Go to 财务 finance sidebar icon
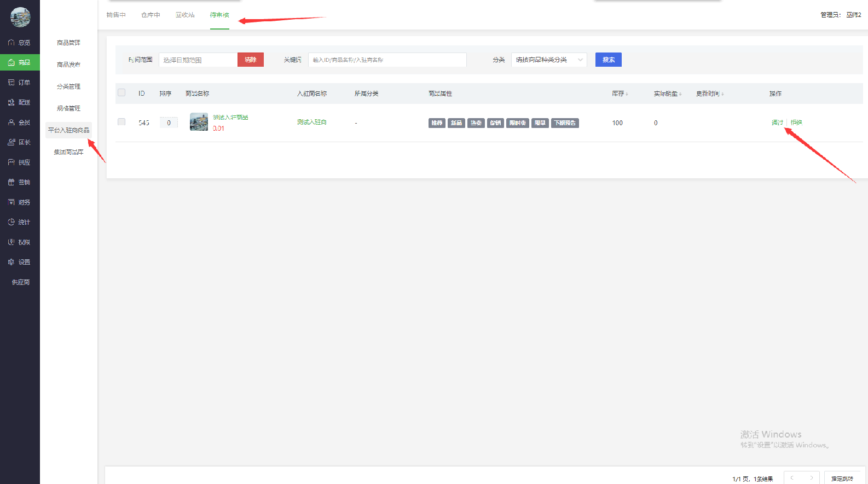Image resolution: width=868 pixels, height=484 pixels. pos(11,202)
